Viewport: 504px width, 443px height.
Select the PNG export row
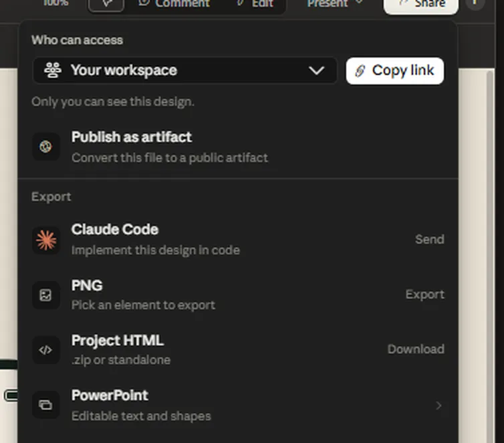click(238, 295)
